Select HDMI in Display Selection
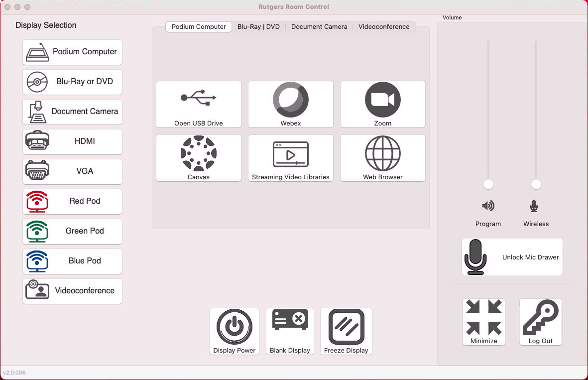 pos(72,141)
